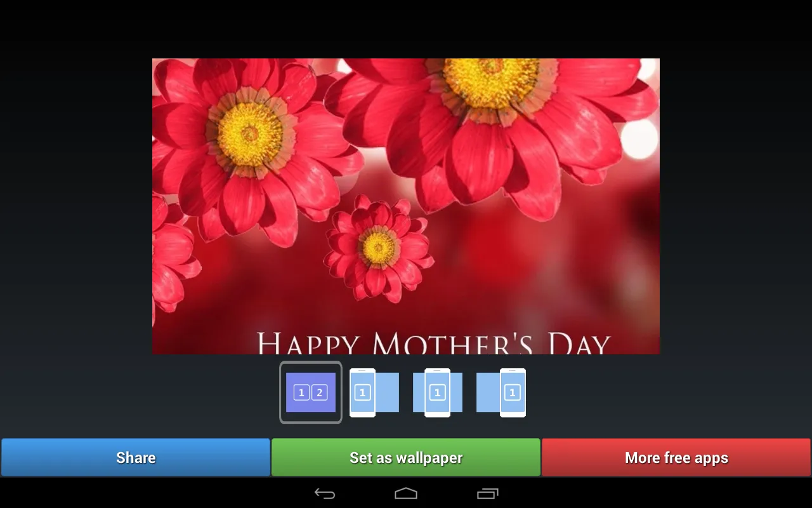Tap the blue Share button
Image resolution: width=812 pixels, height=508 pixels.
click(x=136, y=457)
